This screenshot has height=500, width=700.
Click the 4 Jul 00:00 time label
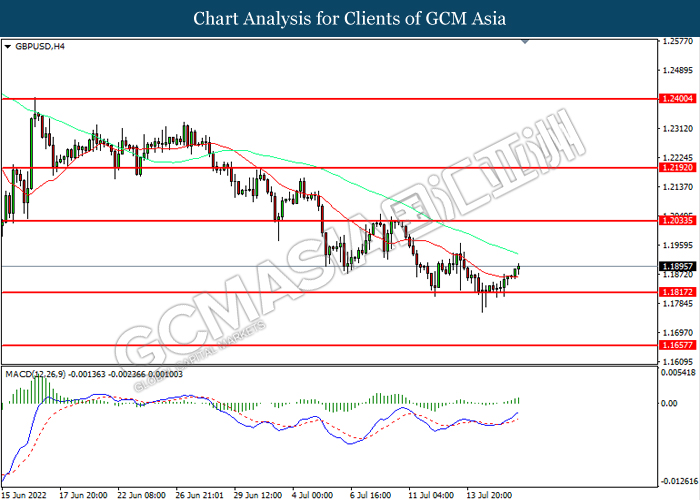[x=313, y=495]
